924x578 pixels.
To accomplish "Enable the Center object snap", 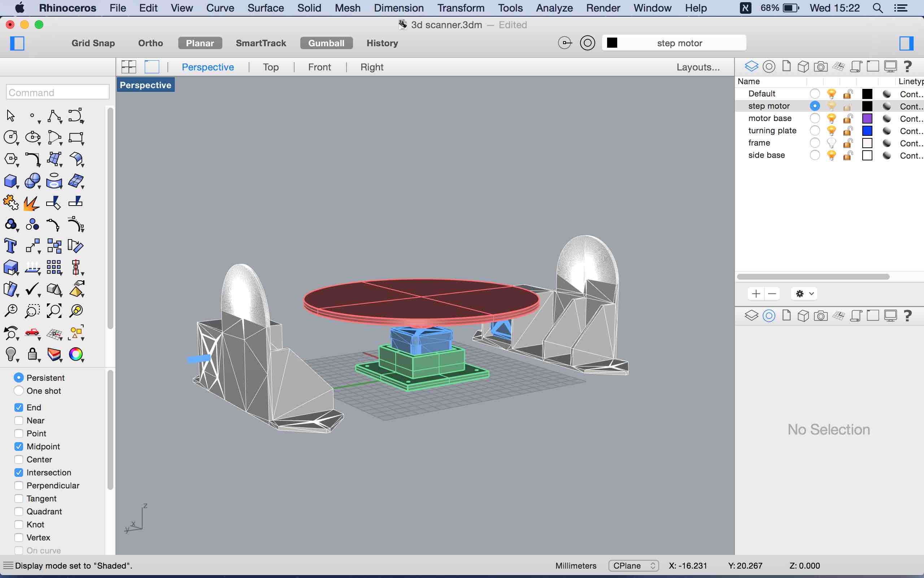I will 19,460.
